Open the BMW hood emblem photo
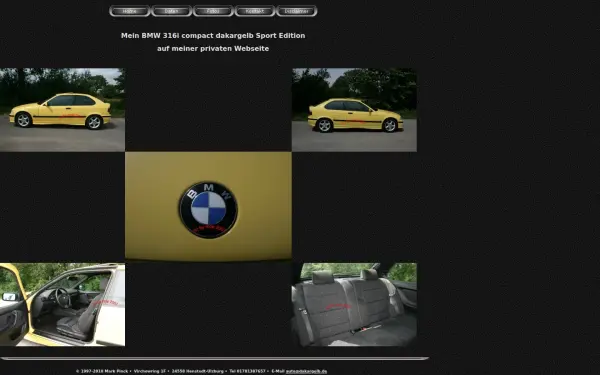600x375 pixels. point(208,207)
